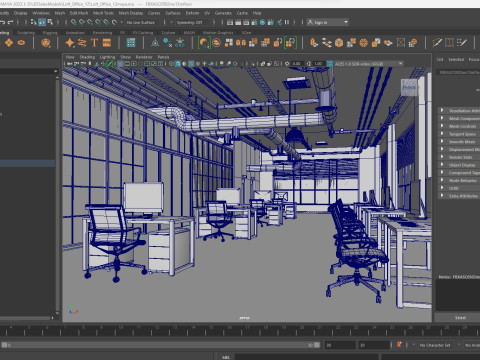Click the Extract faces shelf icon

pos(229,43)
